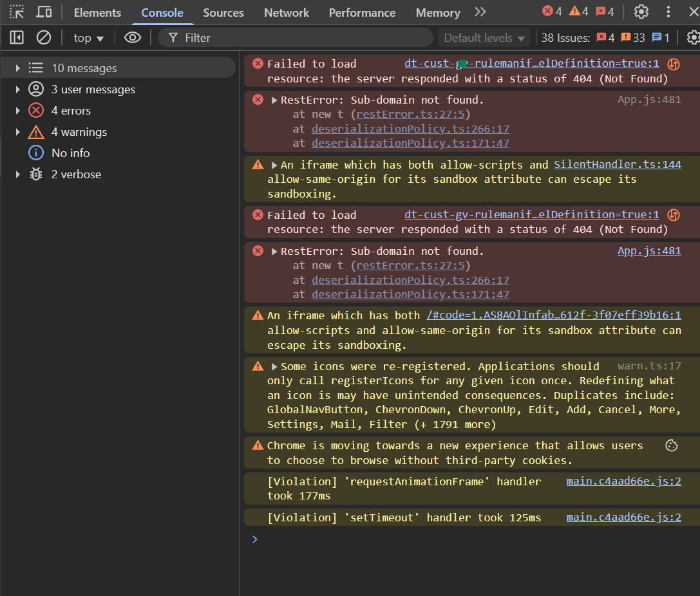The image size is (700, 596).
Task: Toggle the console sidebar panel icon
Action: point(17,37)
